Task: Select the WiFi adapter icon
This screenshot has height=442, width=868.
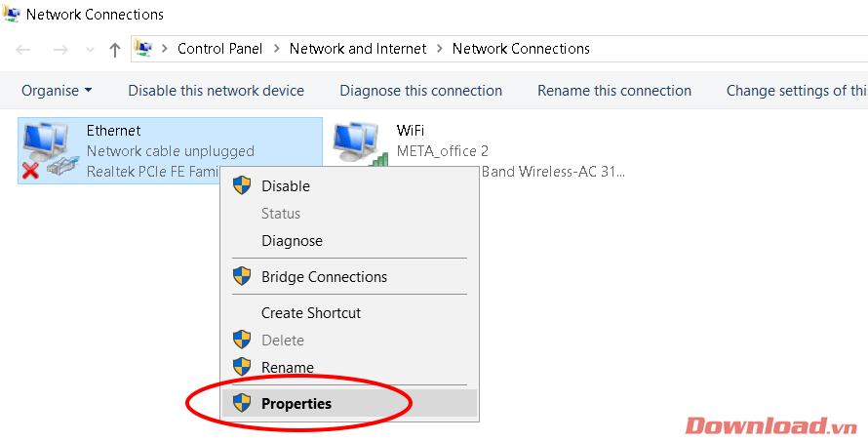Action: click(x=357, y=144)
